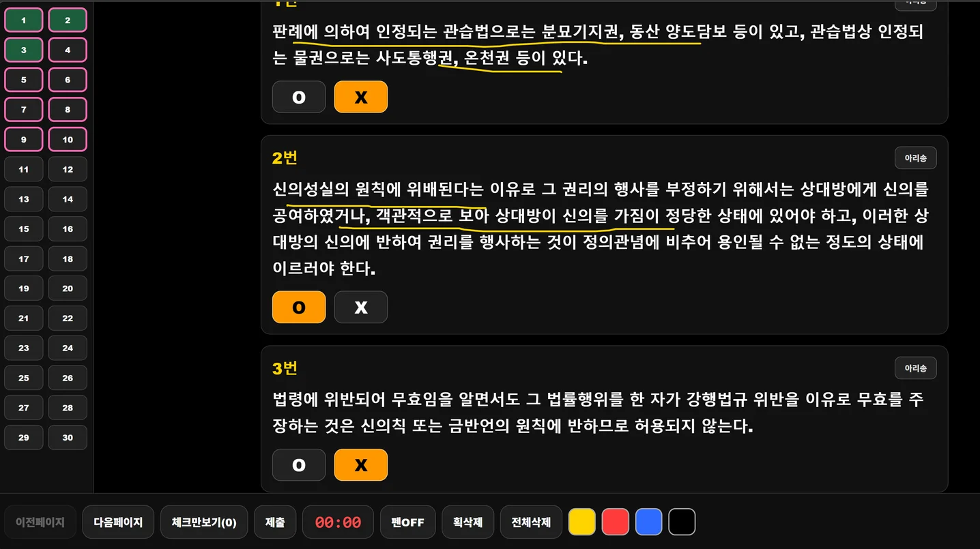Image resolution: width=980 pixels, height=549 pixels.
Task: Mark X for the question about 관습법
Action: pos(361,97)
